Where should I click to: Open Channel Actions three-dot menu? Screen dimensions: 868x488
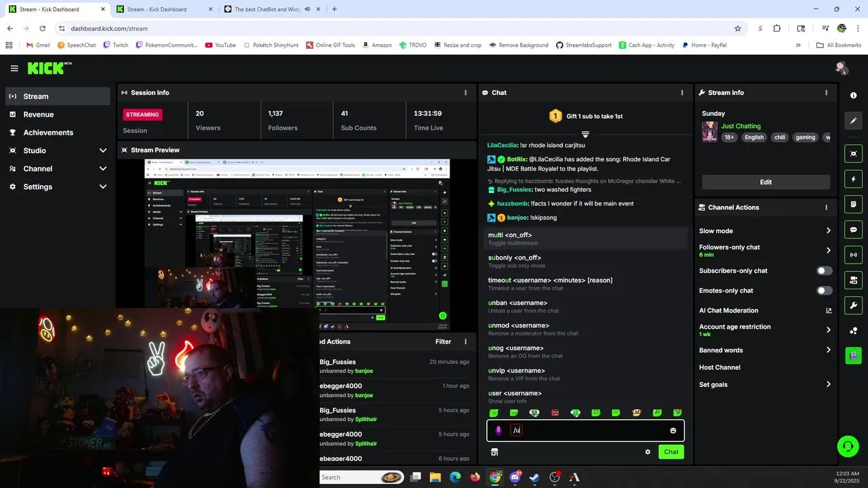[x=826, y=207]
